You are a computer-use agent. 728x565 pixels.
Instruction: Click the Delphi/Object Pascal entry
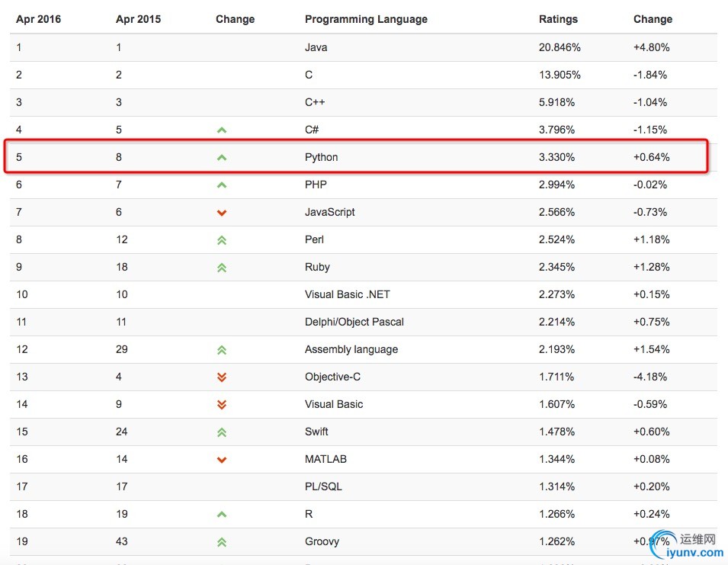[354, 322]
